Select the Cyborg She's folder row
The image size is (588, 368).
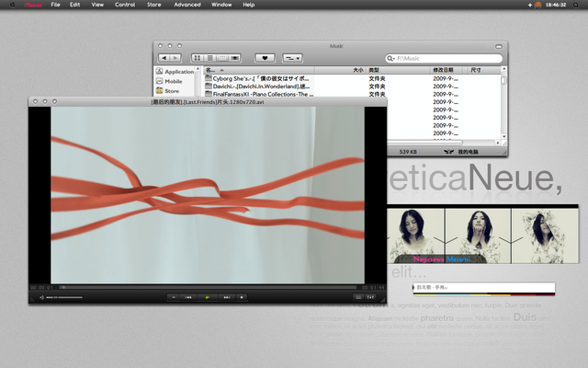pos(352,78)
